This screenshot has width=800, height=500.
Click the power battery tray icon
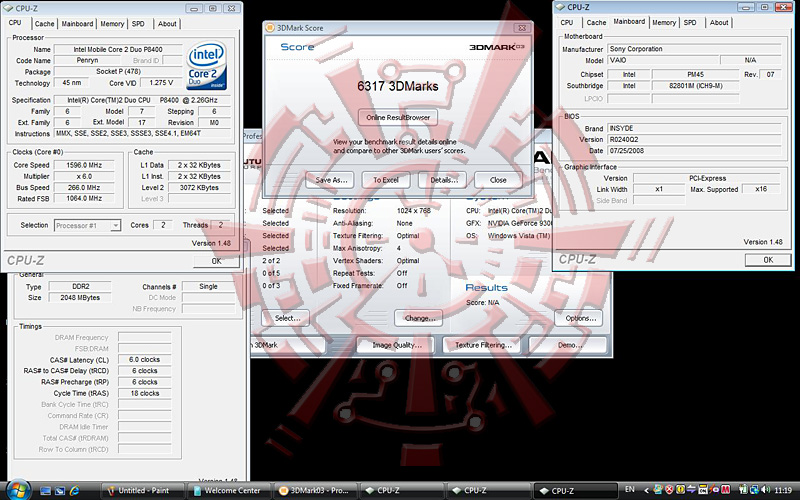coord(743,489)
